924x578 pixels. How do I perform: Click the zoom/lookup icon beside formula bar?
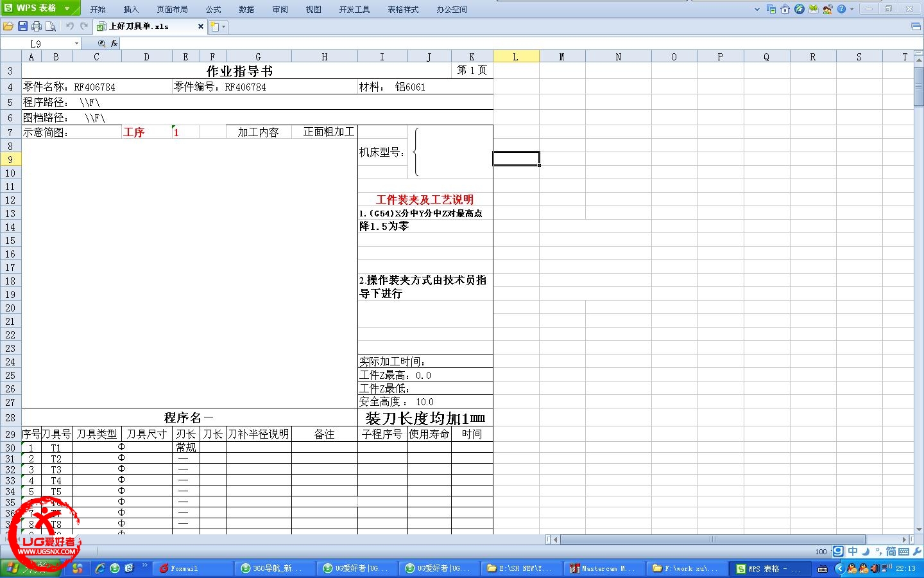(101, 44)
